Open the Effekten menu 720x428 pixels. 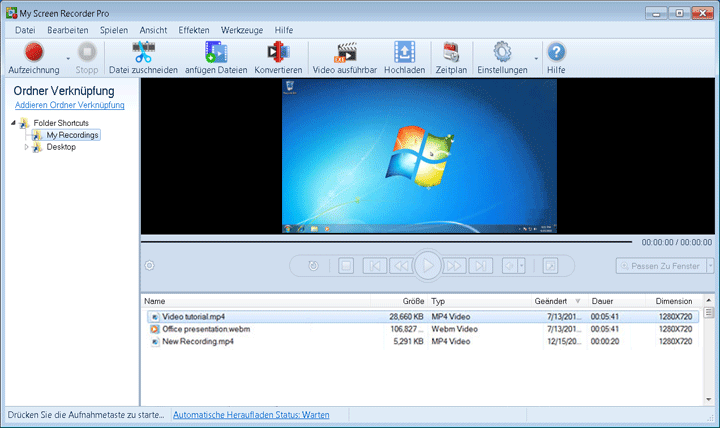coord(194,30)
